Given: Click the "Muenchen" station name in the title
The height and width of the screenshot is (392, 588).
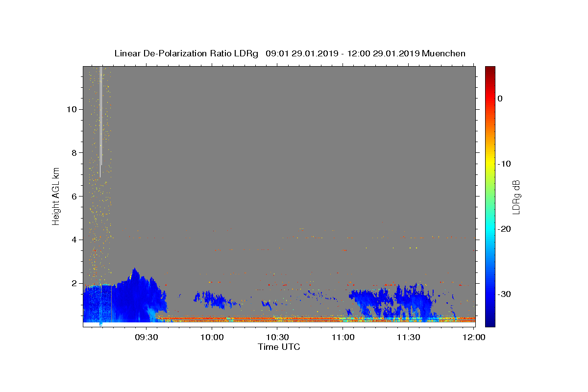Looking at the screenshot, I should tap(444, 53).
